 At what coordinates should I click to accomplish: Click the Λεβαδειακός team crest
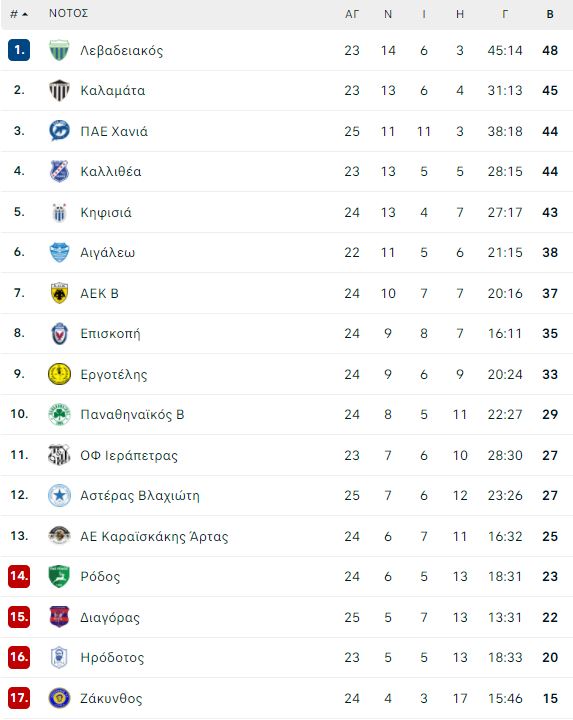coord(59,50)
